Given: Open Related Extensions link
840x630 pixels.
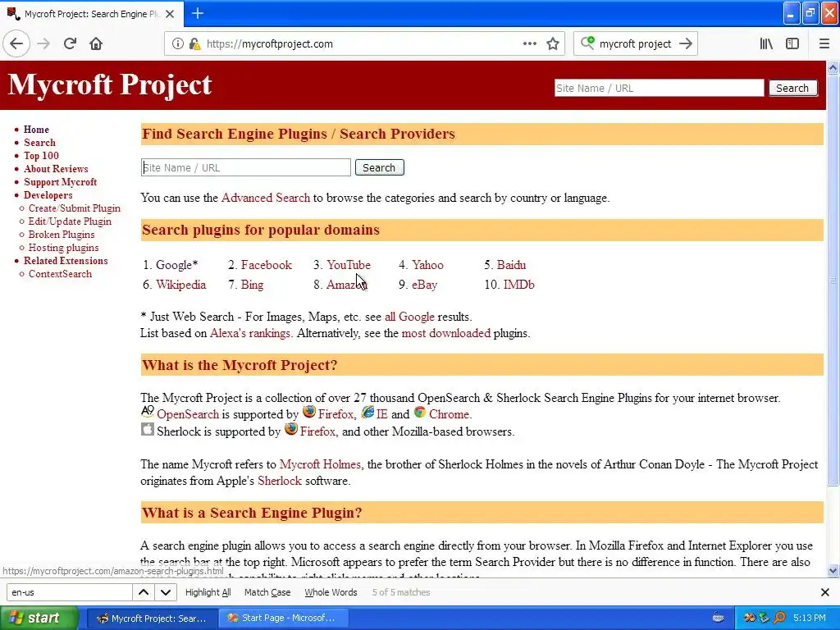Looking at the screenshot, I should [66, 261].
